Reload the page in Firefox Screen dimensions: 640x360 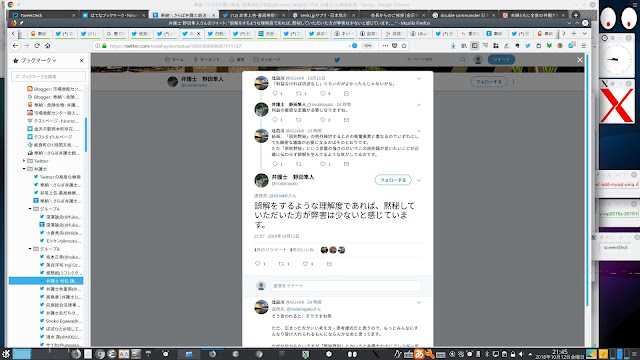click(x=37, y=46)
